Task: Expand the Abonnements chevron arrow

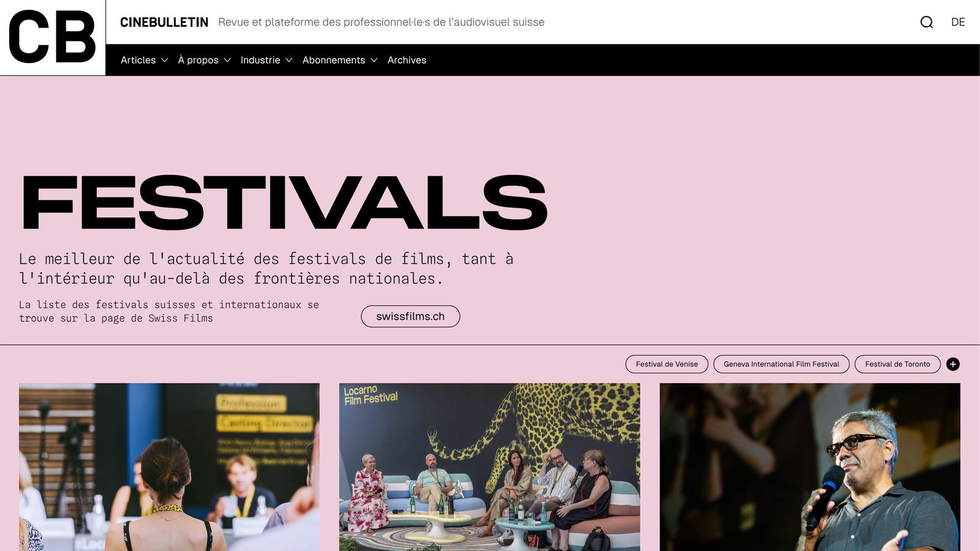Action: click(x=374, y=60)
